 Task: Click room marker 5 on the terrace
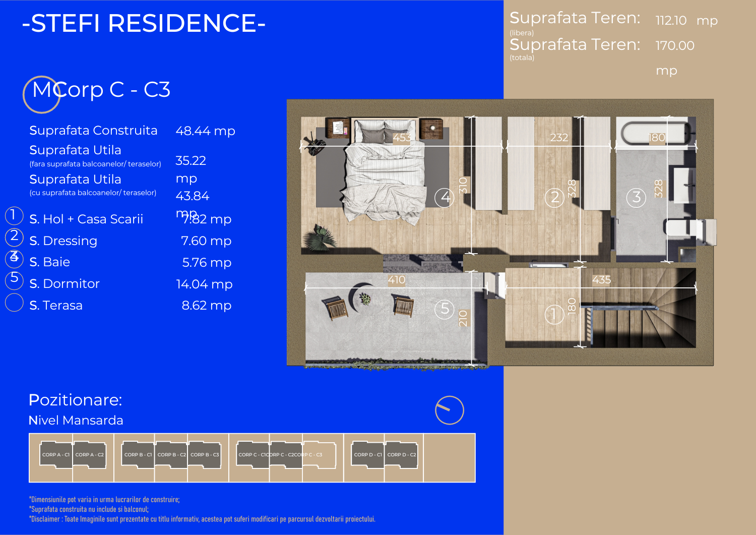click(x=445, y=309)
